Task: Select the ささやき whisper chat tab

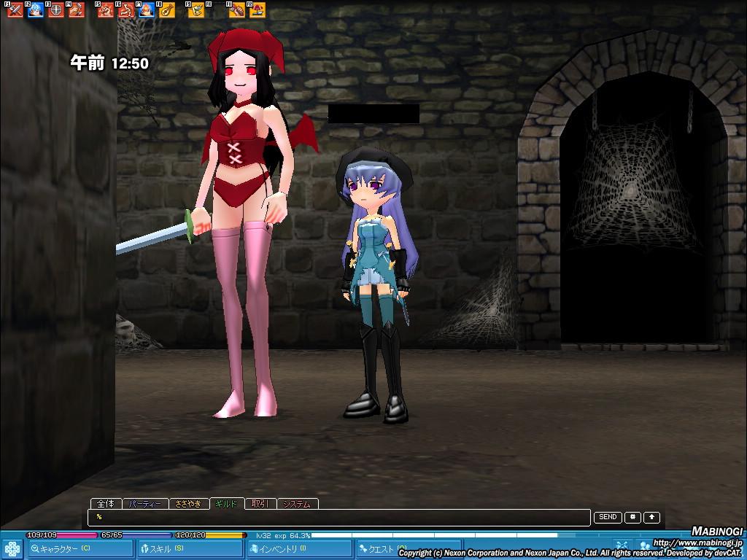Action: coord(188,503)
